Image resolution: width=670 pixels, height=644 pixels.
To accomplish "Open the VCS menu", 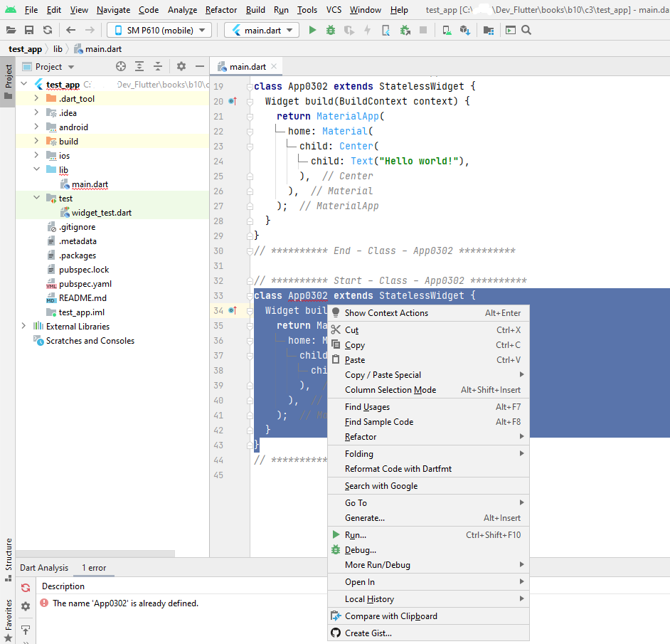I will tap(334, 9).
